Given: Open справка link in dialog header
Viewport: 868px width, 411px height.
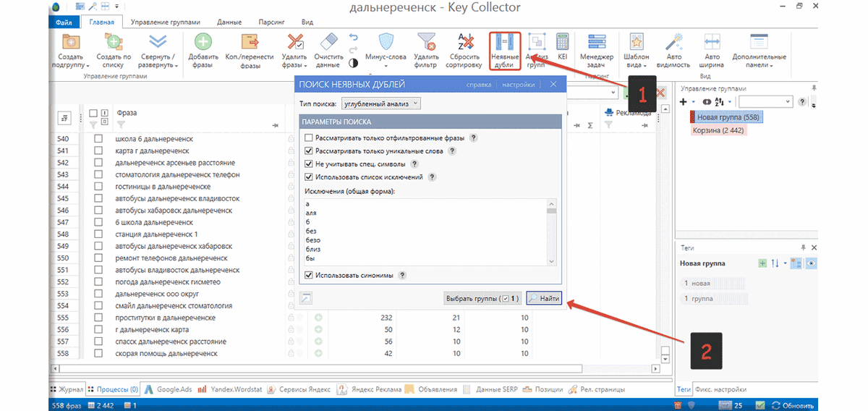Looking at the screenshot, I should 479,85.
